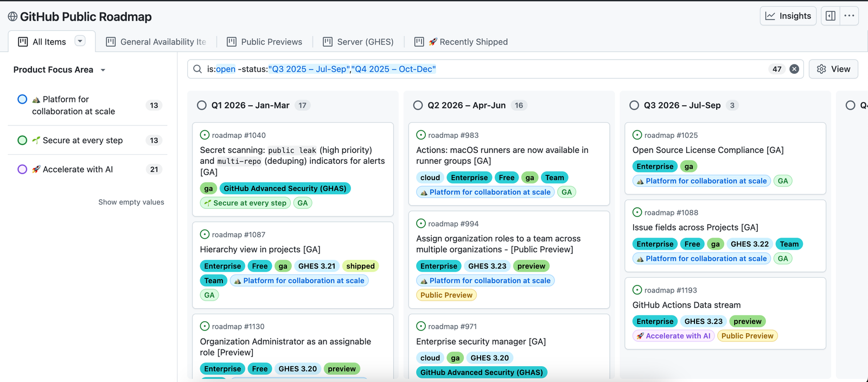Click Q2 2026 – Apr-Jun column status circle
Image resolution: width=868 pixels, height=382 pixels.
(418, 105)
